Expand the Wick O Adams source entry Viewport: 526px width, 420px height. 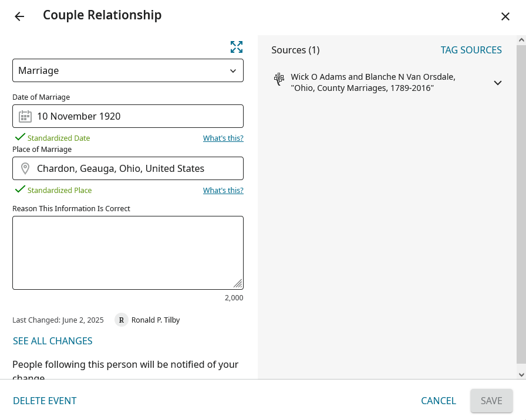[497, 83]
